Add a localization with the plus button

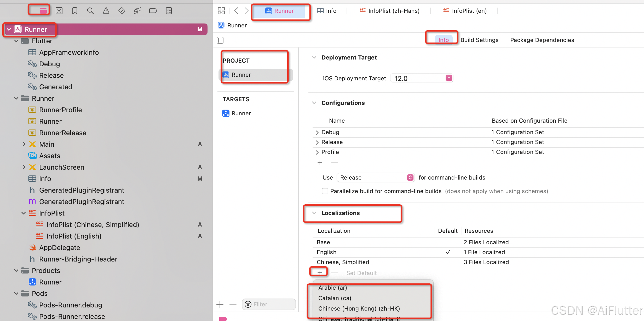320,273
